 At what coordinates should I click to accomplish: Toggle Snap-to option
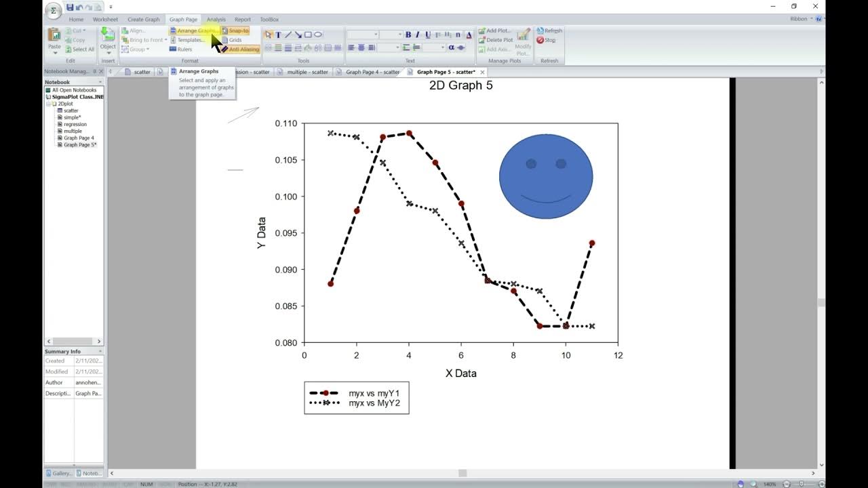235,30
